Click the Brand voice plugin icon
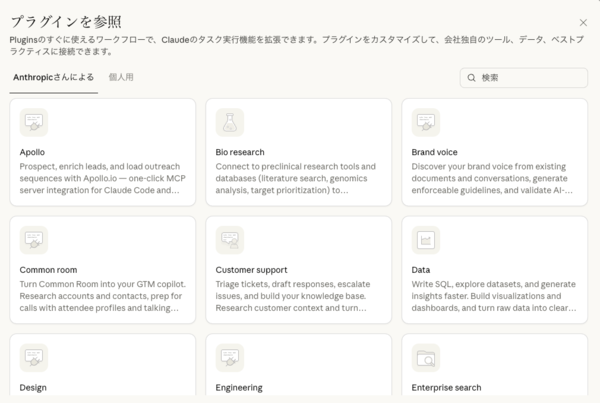This screenshot has height=403, width=600. click(x=426, y=123)
